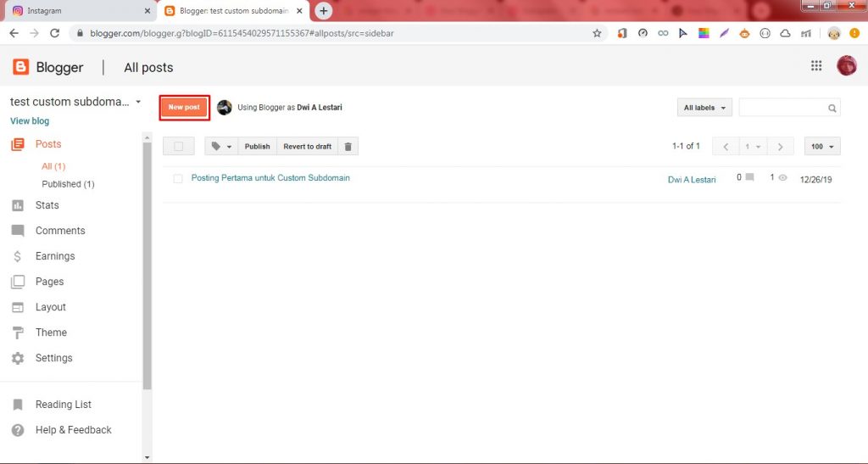Click the search magnifier icon

point(832,108)
